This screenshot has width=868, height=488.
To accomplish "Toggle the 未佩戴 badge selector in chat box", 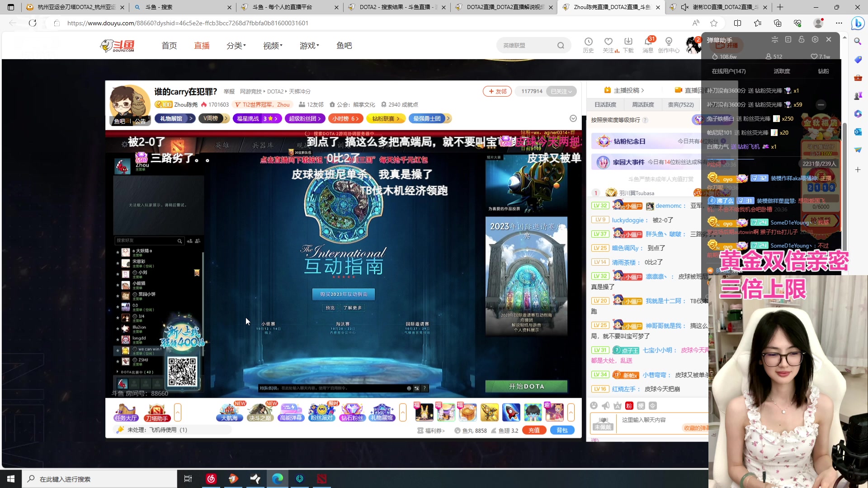I will [x=603, y=423].
